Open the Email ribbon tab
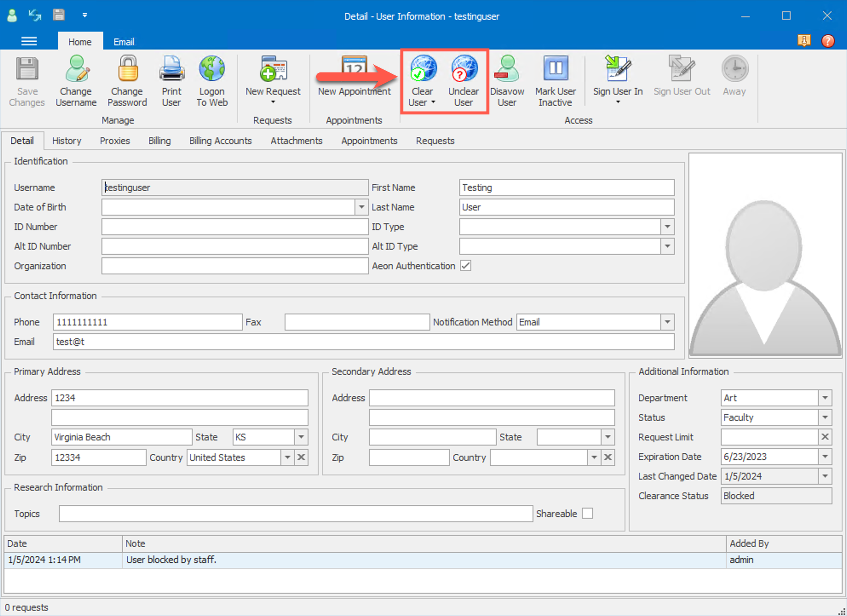The height and width of the screenshot is (616, 847). pos(124,42)
